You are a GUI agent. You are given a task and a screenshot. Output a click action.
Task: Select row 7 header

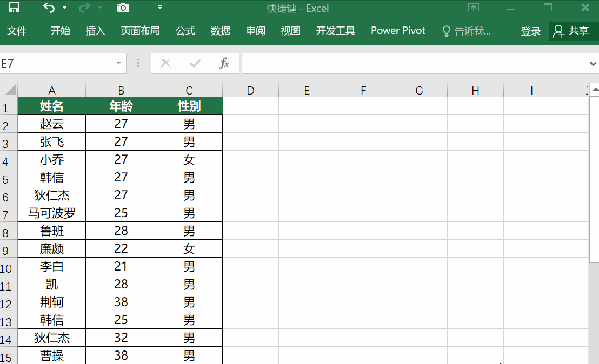pos(9,213)
